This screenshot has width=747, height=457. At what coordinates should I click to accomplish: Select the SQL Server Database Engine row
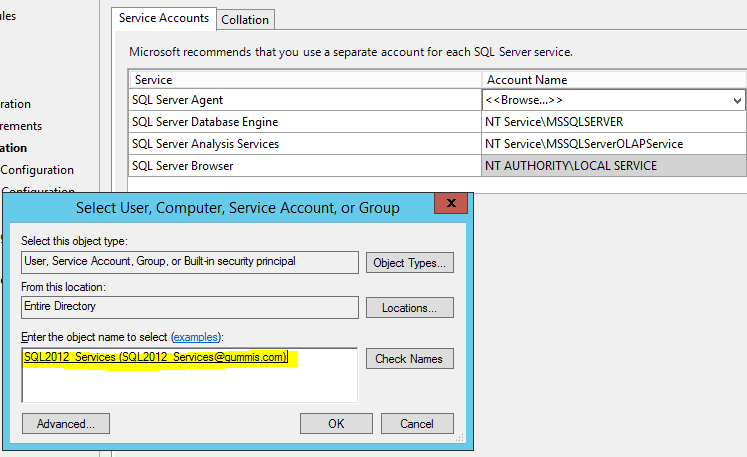pos(305,122)
